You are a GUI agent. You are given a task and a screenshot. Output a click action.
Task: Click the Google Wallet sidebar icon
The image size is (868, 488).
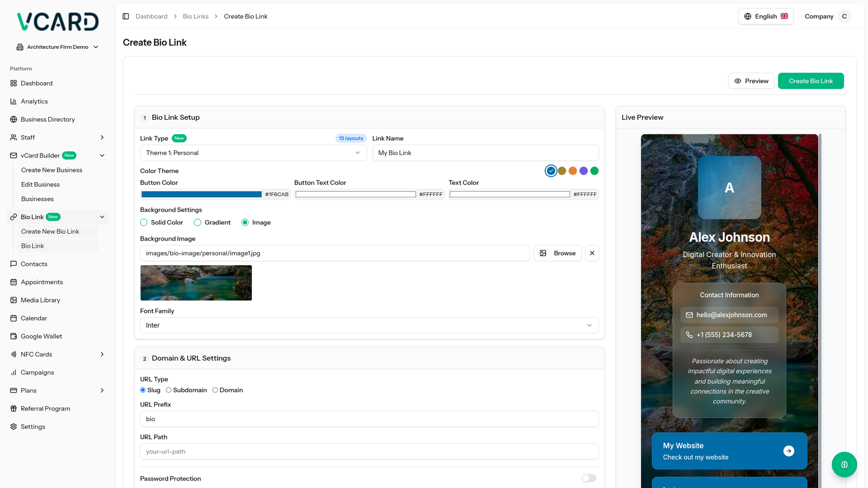[x=14, y=336]
